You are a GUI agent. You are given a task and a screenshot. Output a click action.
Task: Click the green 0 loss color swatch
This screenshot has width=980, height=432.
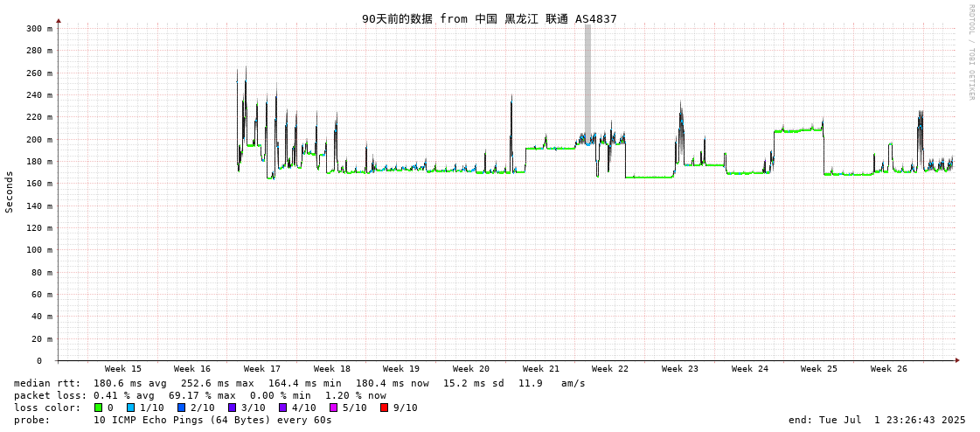point(98,408)
